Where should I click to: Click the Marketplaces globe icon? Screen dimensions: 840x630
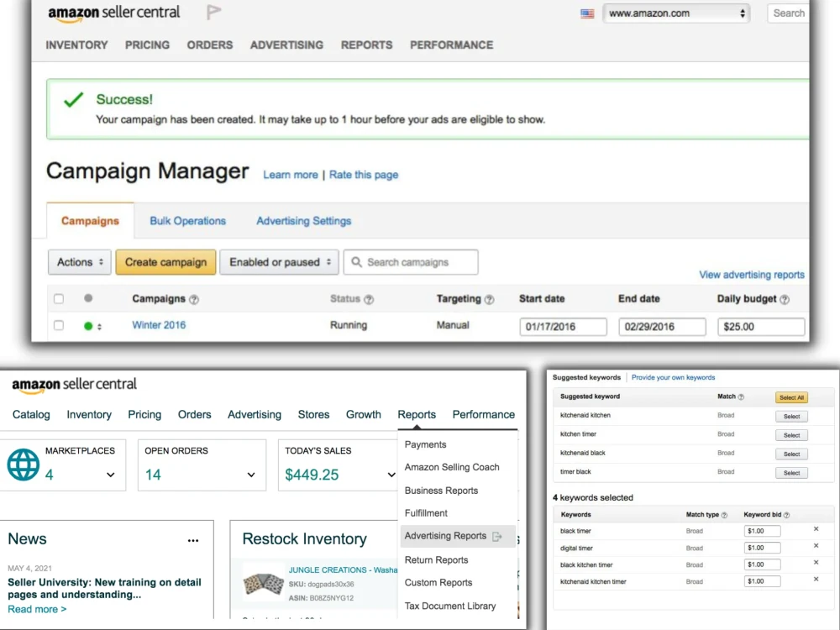pyautogui.click(x=23, y=465)
